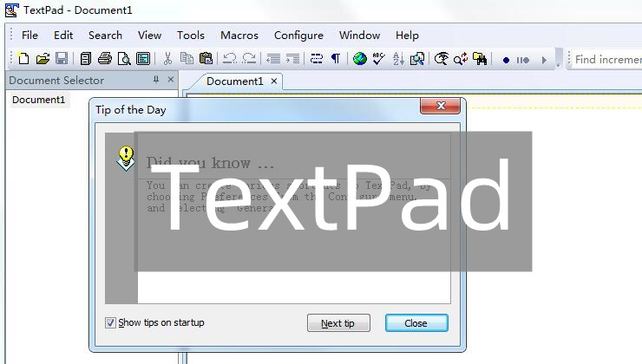Click the TextPad application icon in title bar
Image resolution: width=642 pixels, height=364 pixels.
pos(12,10)
